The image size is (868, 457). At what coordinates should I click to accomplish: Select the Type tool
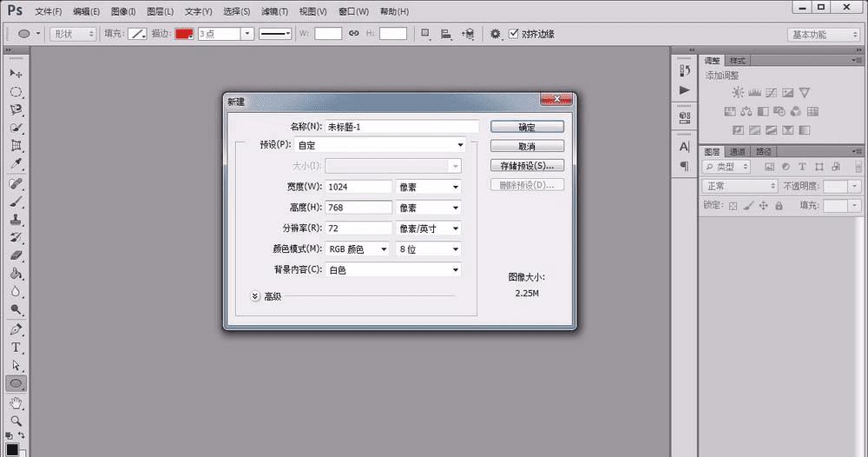(16, 348)
